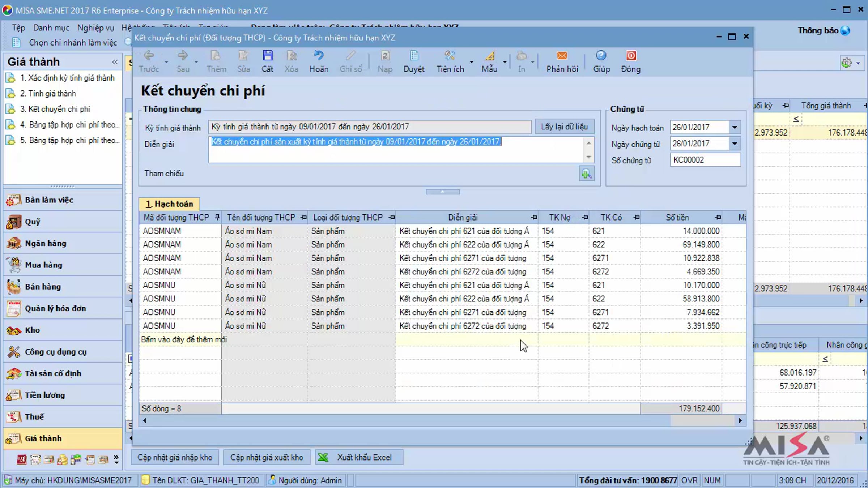Open the Quỹ module in sidebar
Screen dimensions: 868x488
[63, 222]
